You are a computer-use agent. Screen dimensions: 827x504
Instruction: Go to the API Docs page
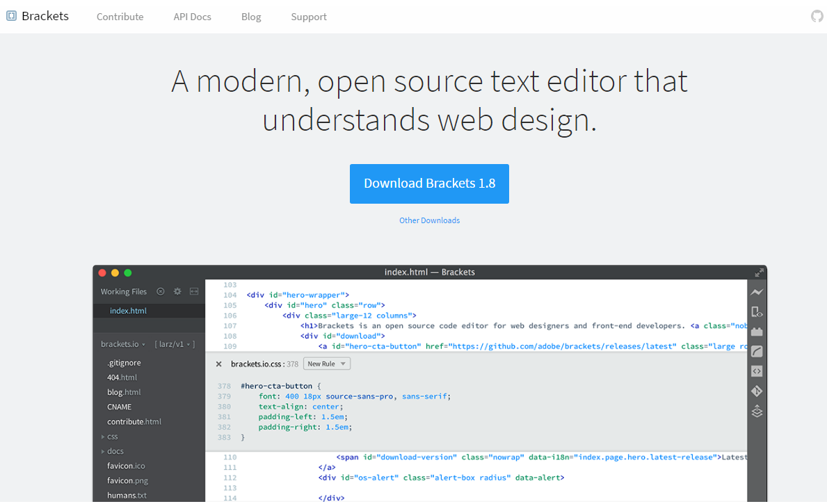192,17
